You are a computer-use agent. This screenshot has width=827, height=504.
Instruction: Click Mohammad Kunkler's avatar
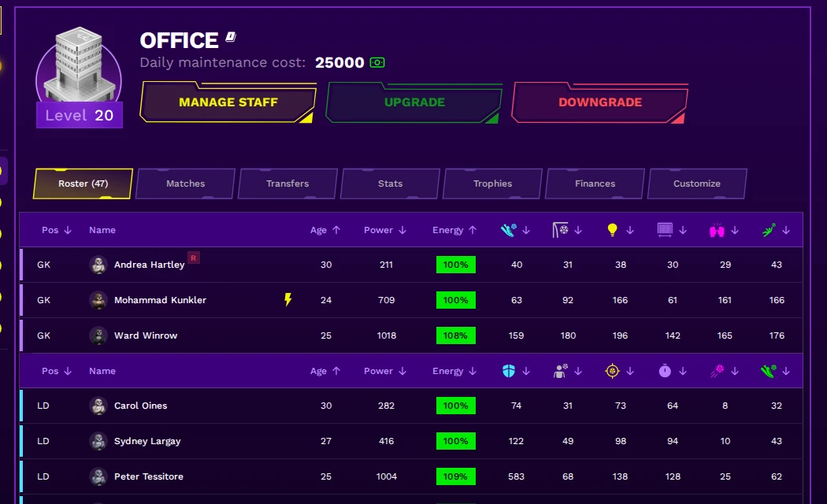pos(98,300)
